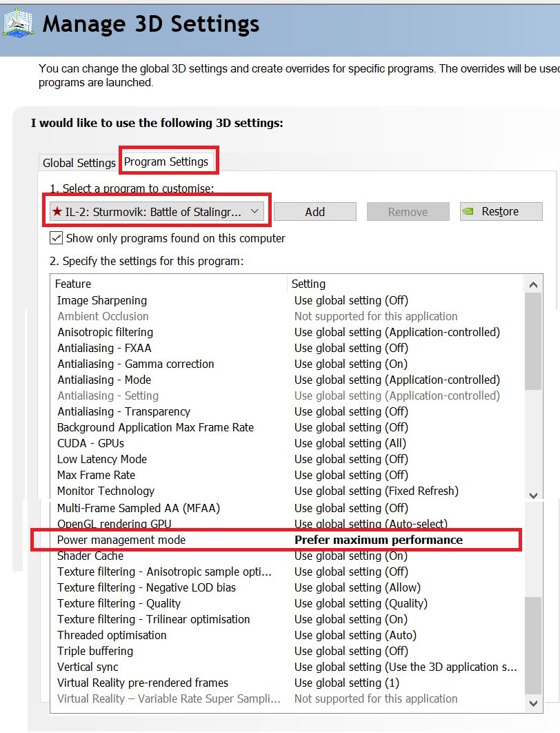Image resolution: width=560 pixels, height=733 pixels.
Task: Select the Power management mode feature
Action: (121, 540)
